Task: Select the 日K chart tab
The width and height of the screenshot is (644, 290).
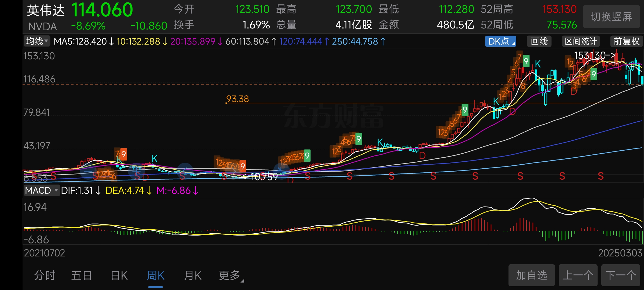Action: click(119, 275)
